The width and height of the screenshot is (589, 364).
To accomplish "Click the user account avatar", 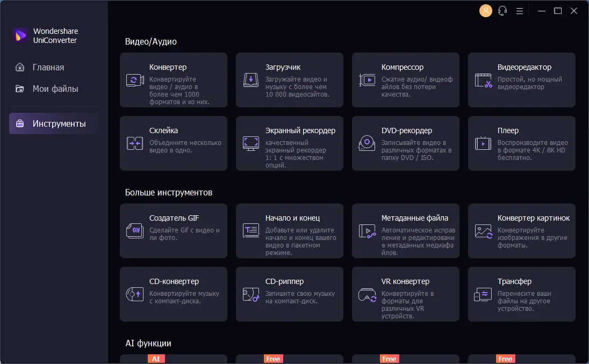I will coord(486,11).
